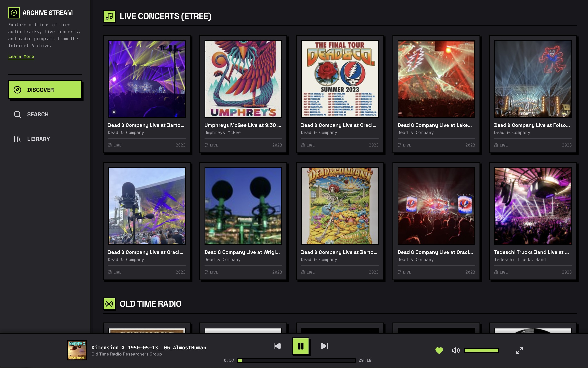The image size is (588, 368).
Task: Select the Discover compass icon
Action: (x=17, y=90)
